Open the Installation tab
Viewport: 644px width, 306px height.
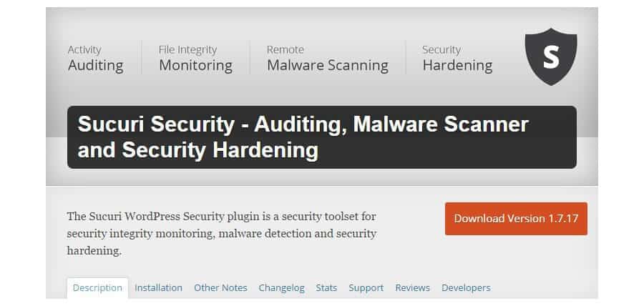point(159,288)
